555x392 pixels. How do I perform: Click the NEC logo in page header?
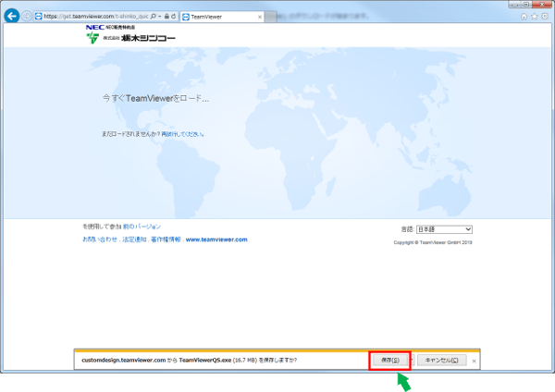(95, 27)
